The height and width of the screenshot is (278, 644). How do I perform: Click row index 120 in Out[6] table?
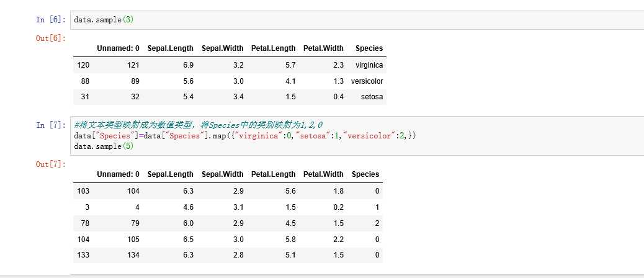(83, 65)
